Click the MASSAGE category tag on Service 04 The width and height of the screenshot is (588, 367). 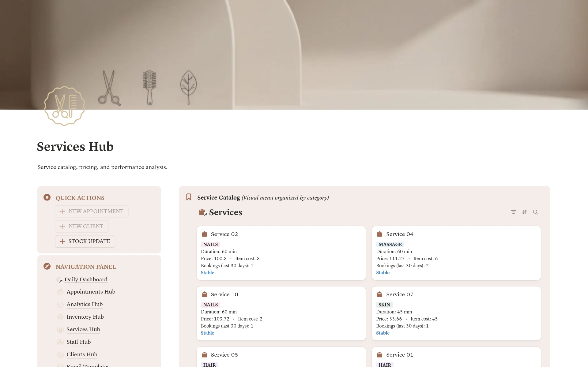(390, 244)
